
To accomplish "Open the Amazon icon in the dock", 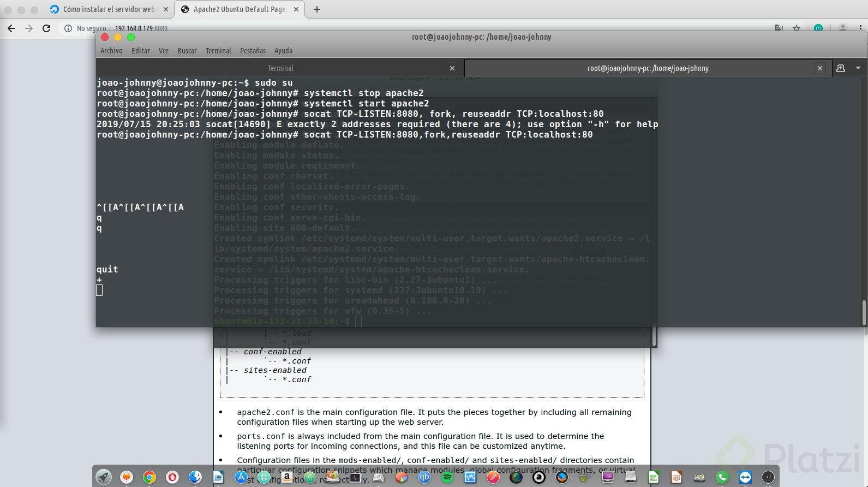I will [x=287, y=477].
